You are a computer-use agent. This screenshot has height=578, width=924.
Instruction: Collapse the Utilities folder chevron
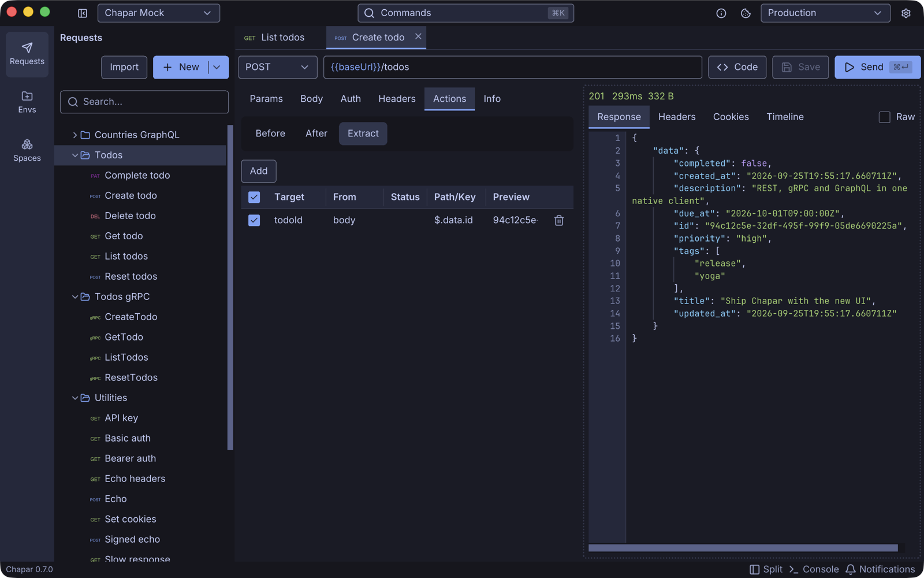74,398
